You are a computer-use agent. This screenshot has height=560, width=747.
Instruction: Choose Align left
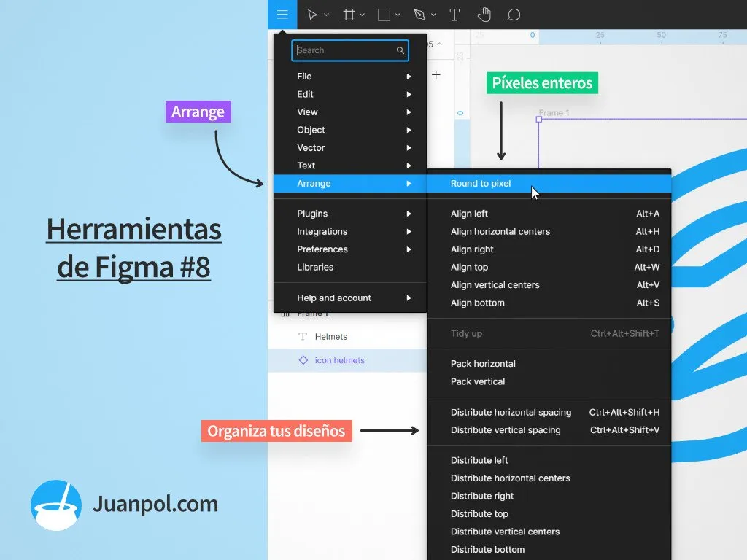[549, 214]
